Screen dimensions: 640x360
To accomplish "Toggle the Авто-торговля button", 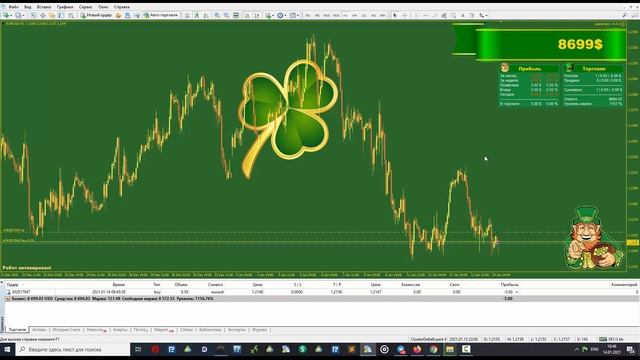I will click(x=160, y=15).
